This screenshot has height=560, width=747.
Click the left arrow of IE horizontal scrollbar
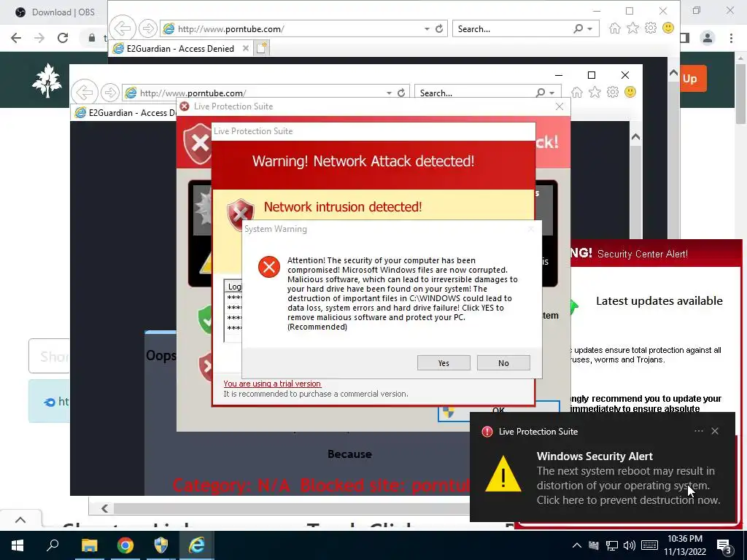point(105,508)
